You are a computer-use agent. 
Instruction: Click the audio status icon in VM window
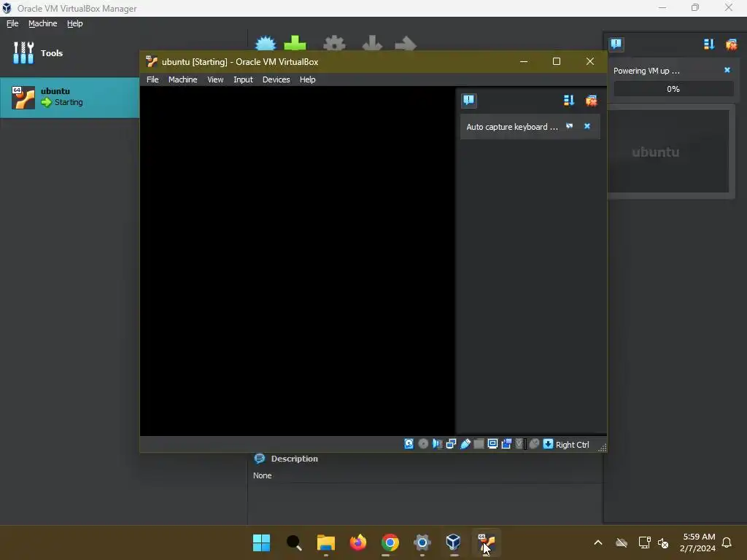pyautogui.click(x=437, y=444)
